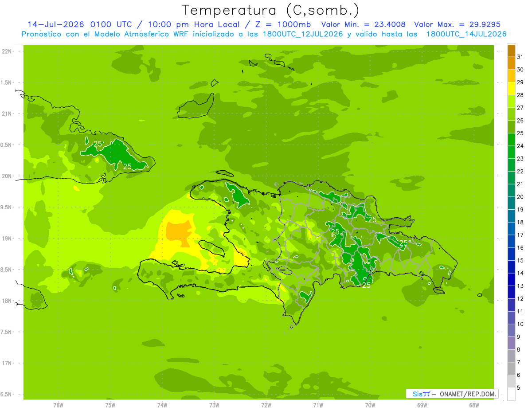The width and height of the screenshot is (532, 411).
Task: Click the '5' colorbar scale label
Action: pyautogui.click(x=519, y=388)
